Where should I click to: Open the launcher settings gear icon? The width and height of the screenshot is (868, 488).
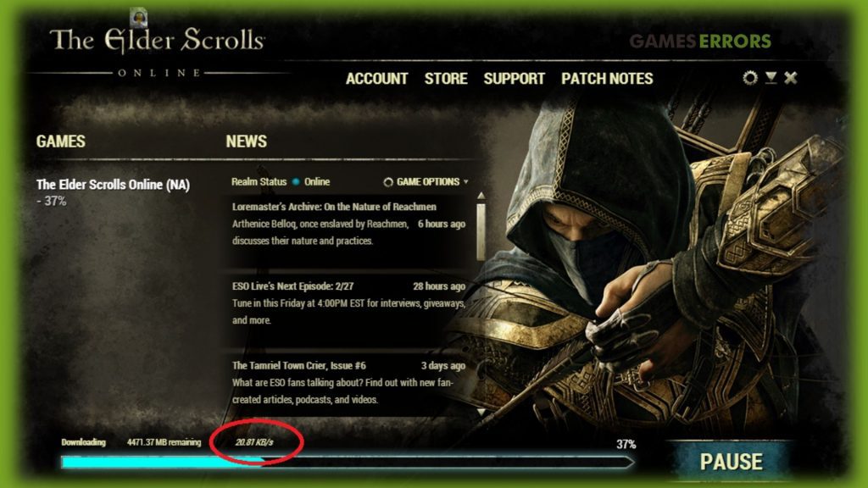(750, 77)
